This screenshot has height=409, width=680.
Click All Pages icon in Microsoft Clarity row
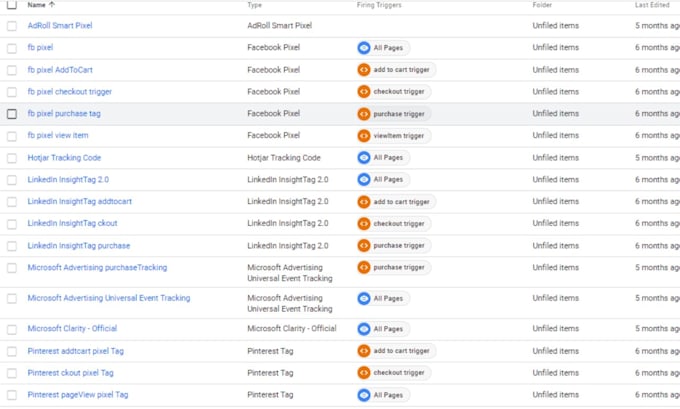pos(364,329)
